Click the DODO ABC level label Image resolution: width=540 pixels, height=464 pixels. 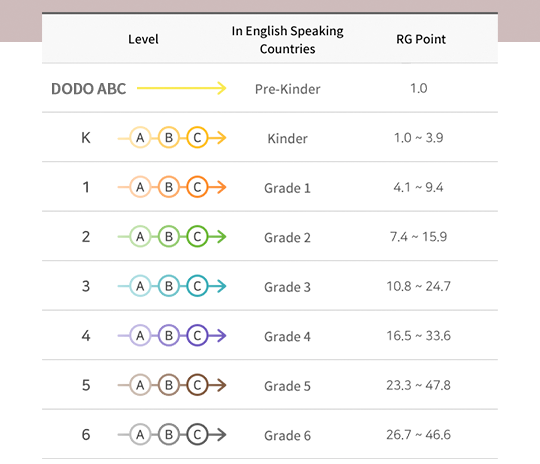tap(89, 89)
